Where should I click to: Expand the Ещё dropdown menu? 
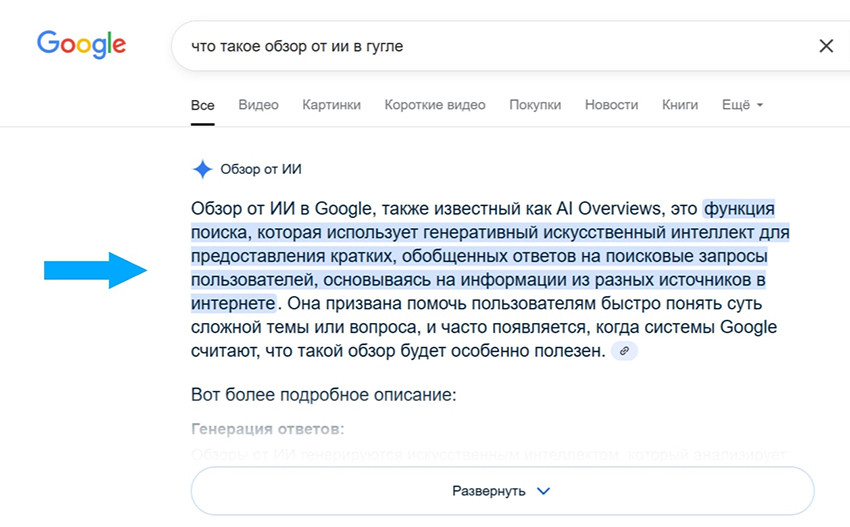tap(742, 105)
